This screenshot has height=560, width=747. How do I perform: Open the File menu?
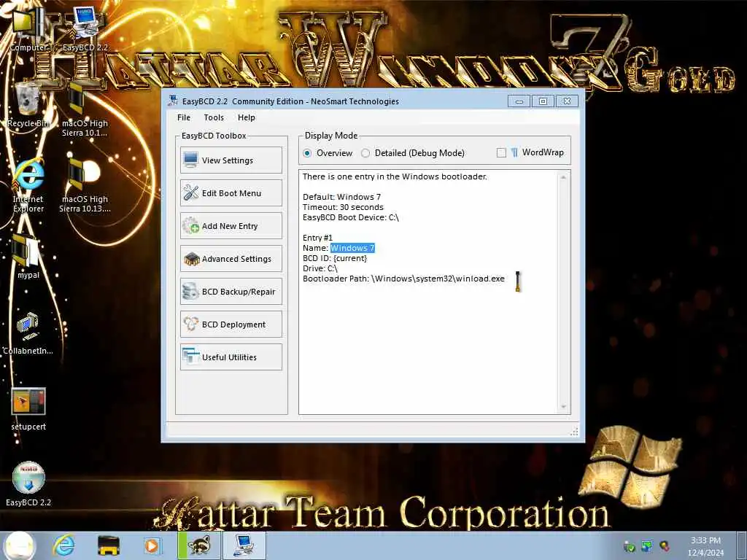point(183,117)
